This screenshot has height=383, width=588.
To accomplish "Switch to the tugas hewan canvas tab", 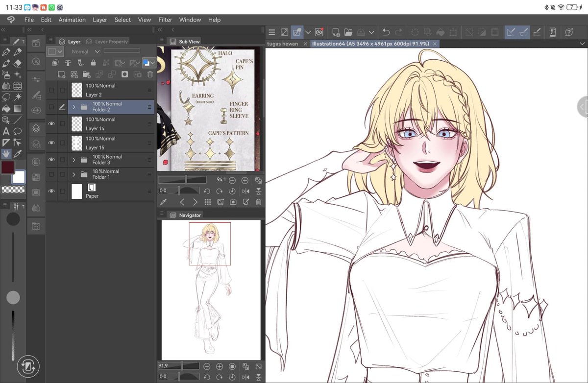I will (283, 43).
